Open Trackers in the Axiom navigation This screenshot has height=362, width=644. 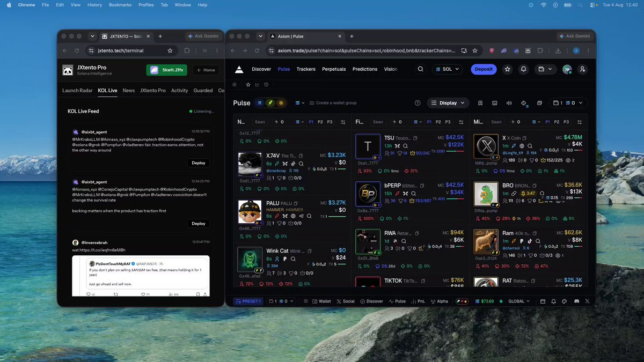coord(306,69)
